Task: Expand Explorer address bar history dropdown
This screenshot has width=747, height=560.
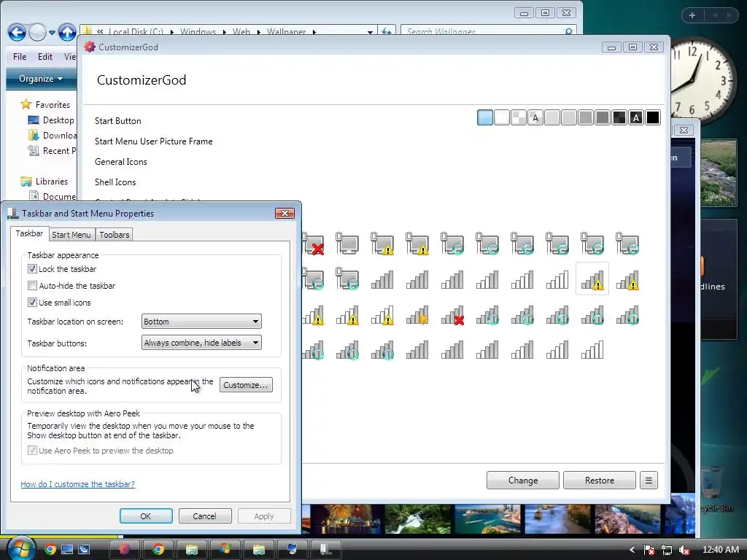Action: pyautogui.click(x=370, y=32)
